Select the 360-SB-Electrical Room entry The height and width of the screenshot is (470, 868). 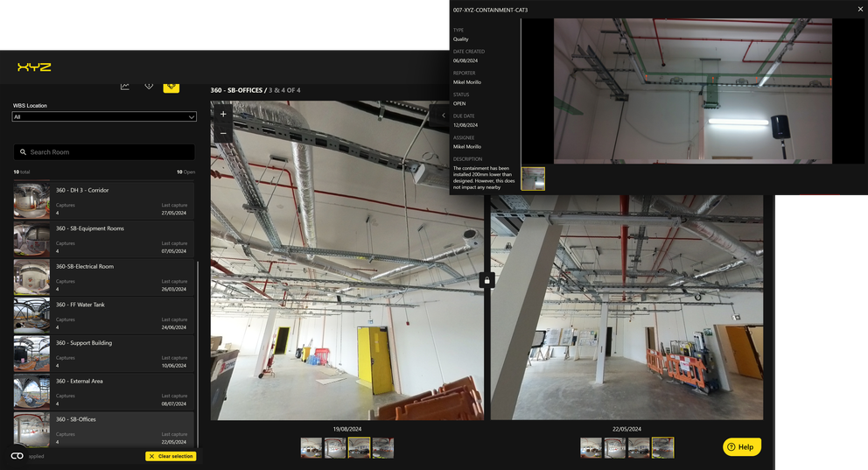[x=104, y=277]
